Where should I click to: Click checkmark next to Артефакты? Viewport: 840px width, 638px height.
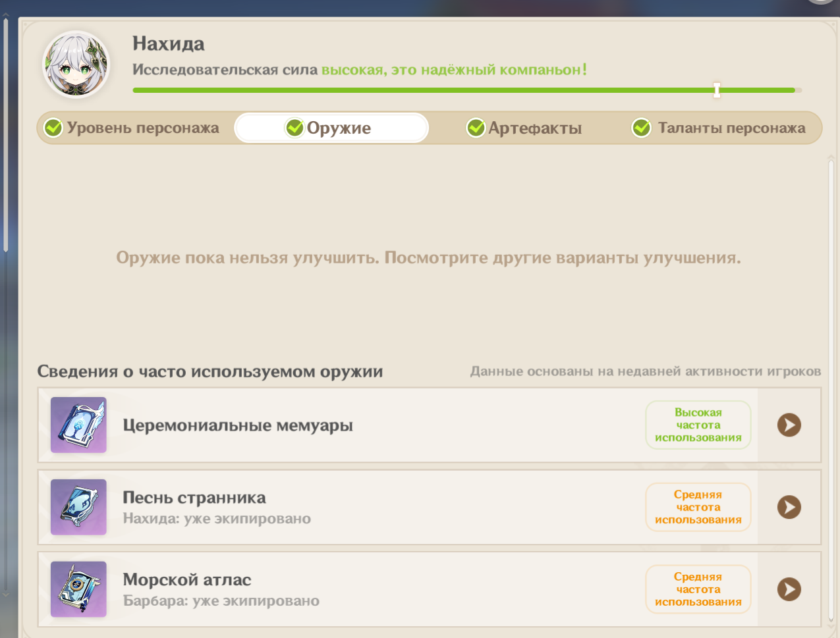pos(476,128)
